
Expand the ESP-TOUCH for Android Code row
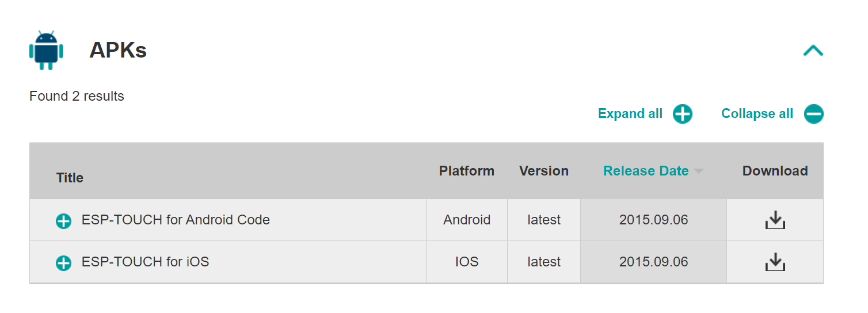pyautogui.click(x=63, y=221)
